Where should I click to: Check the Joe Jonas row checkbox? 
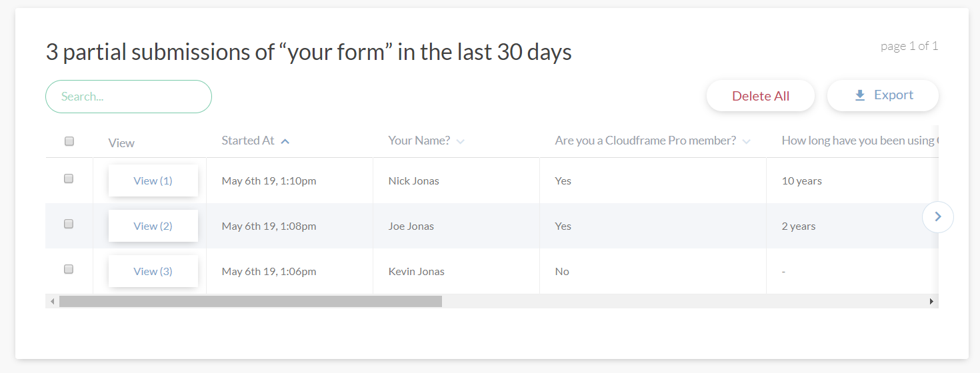point(69,224)
